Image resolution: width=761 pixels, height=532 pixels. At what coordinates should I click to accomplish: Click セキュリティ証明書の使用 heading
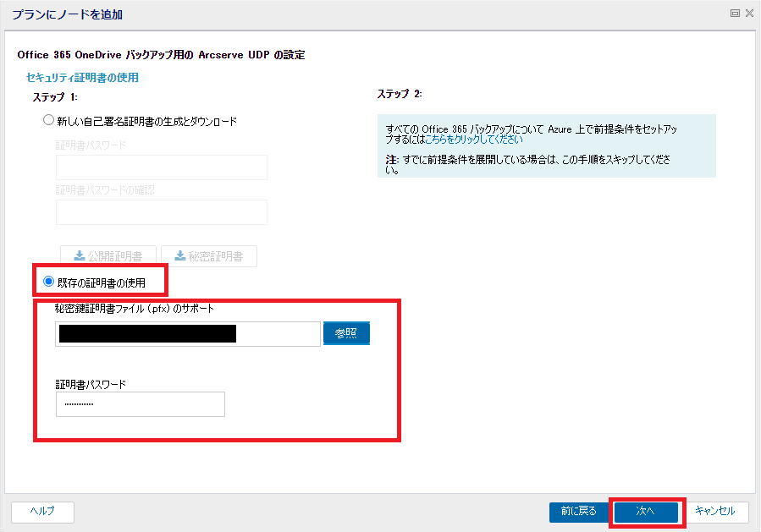[82, 78]
